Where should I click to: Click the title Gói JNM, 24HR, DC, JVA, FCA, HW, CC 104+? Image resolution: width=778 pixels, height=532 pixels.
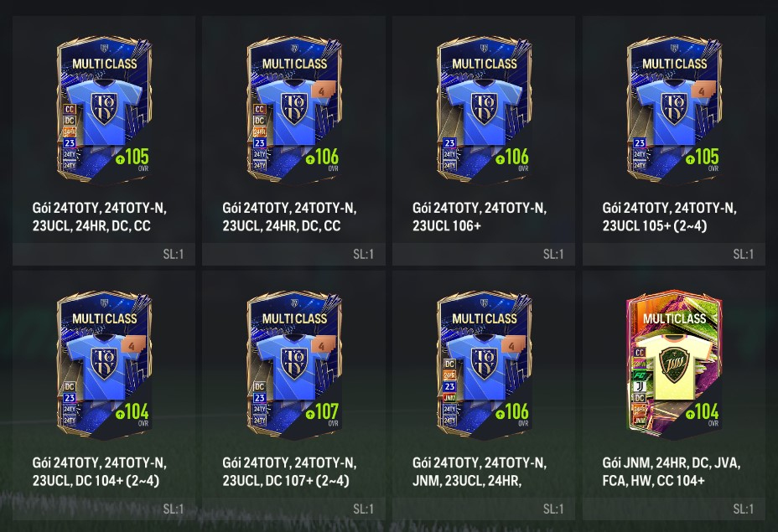click(672, 472)
